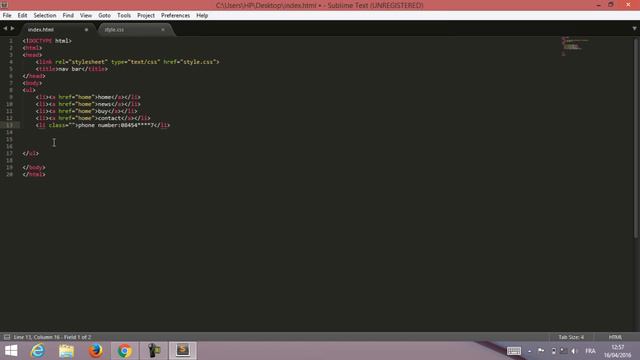Open the HTML syntax selector in status bar

[x=615, y=337]
